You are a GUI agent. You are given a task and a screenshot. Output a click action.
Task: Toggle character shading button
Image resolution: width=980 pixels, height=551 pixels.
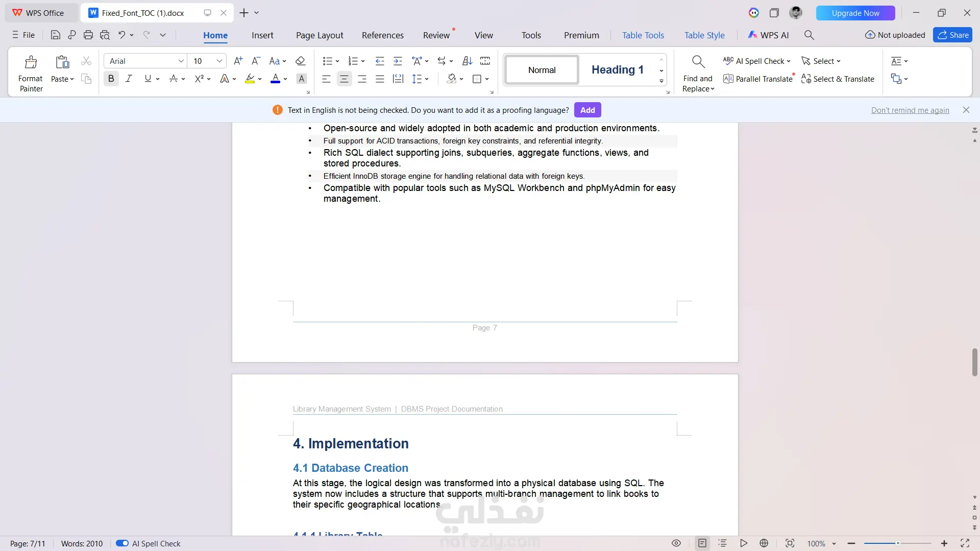[302, 79]
